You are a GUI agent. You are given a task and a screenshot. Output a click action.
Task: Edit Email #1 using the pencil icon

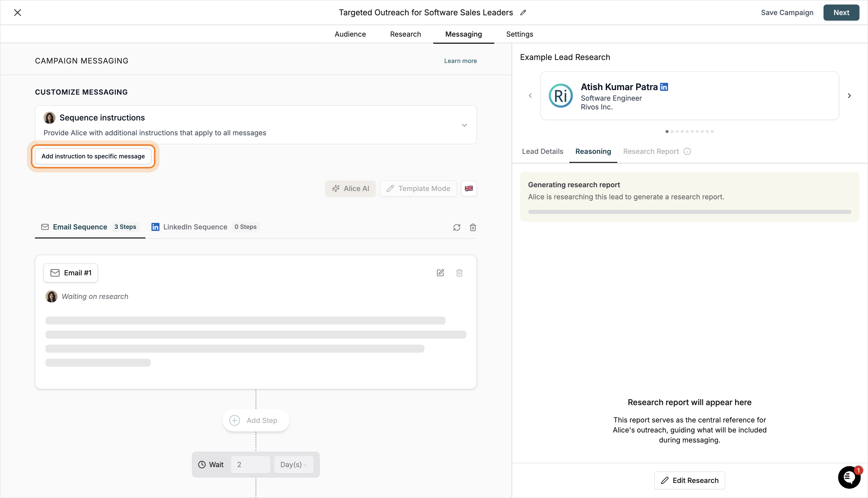pos(440,273)
